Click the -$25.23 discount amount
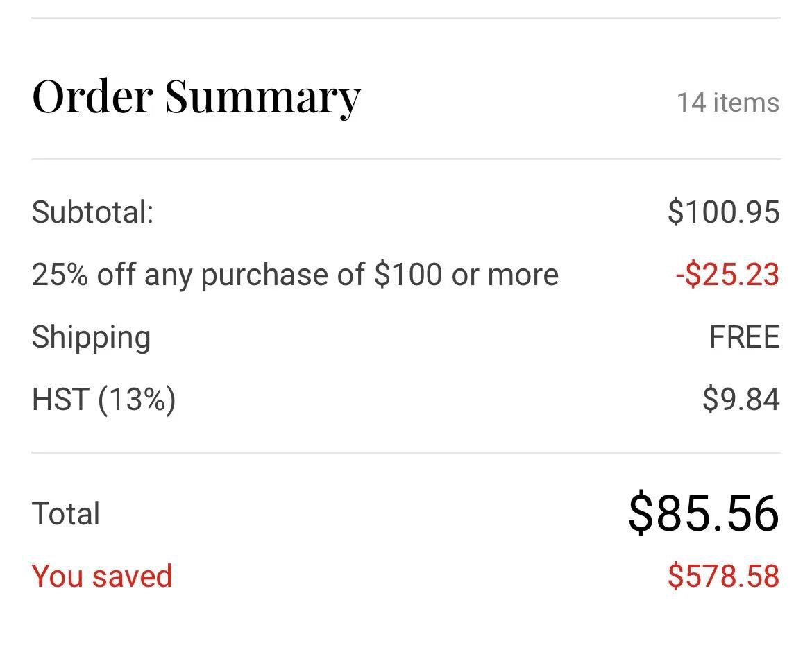 click(x=727, y=275)
